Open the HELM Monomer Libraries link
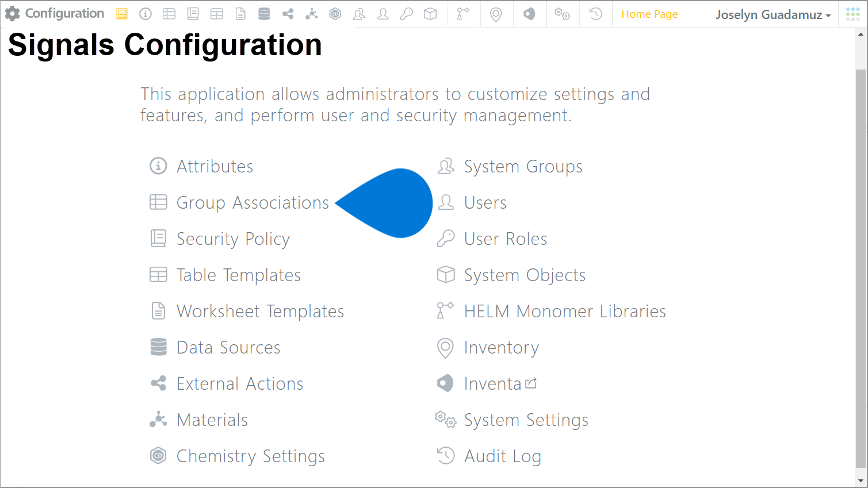 [x=565, y=311]
